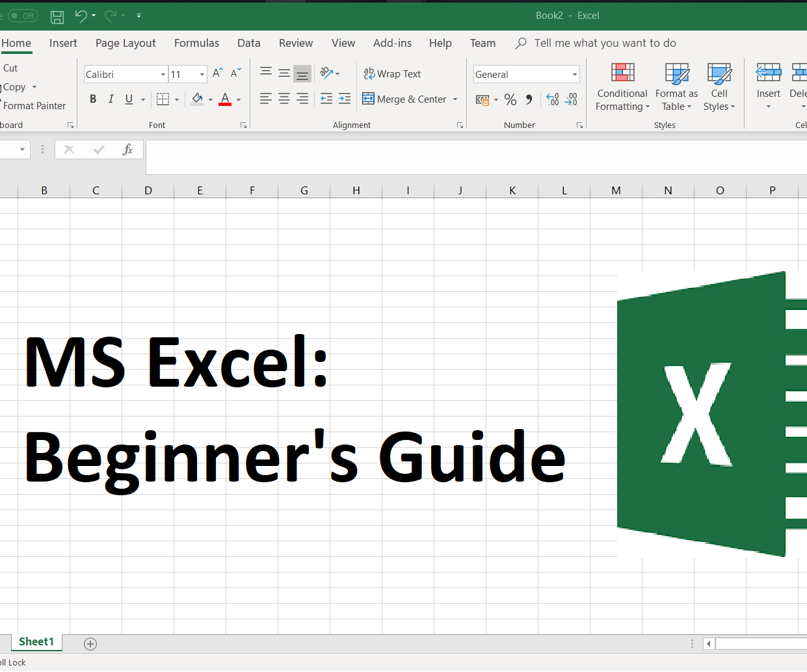This screenshot has width=807, height=672.
Task: Click Format Painter
Action: click(x=34, y=106)
